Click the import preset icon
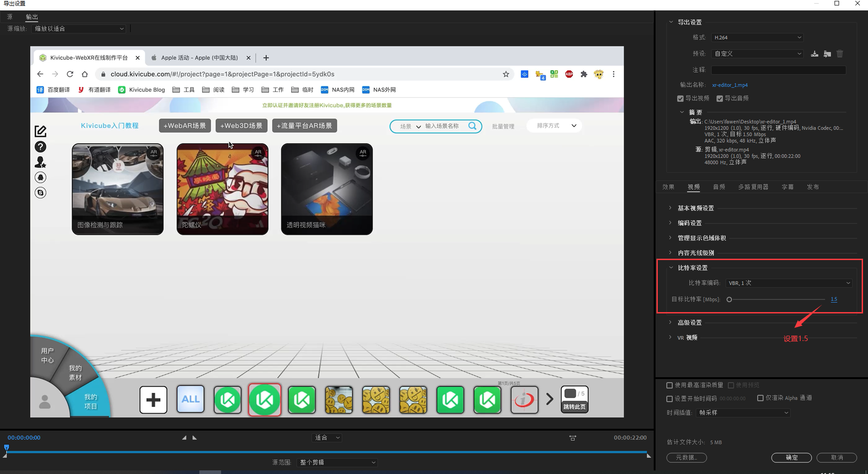The width and height of the screenshot is (868, 474). (827, 54)
